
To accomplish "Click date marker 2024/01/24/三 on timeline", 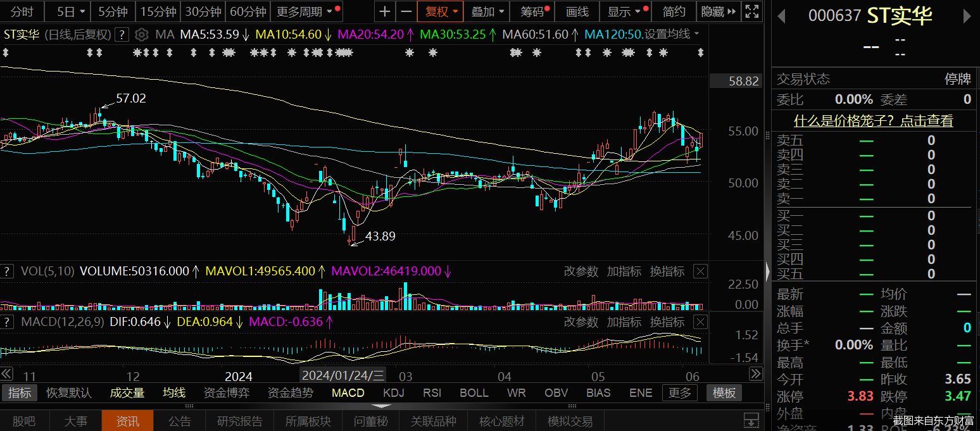I will pyautogui.click(x=342, y=376).
